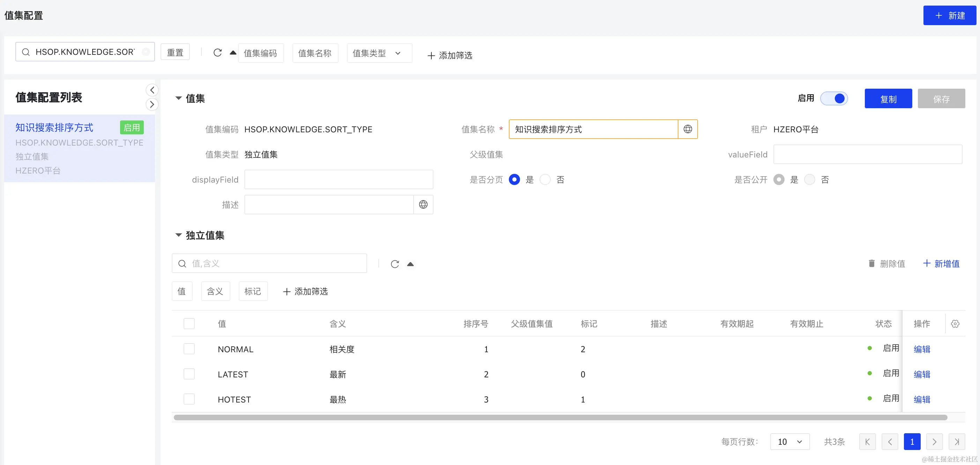The image size is (980, 465).
Task: Click globe icon beside 描述 field
Action: (423, 205)
